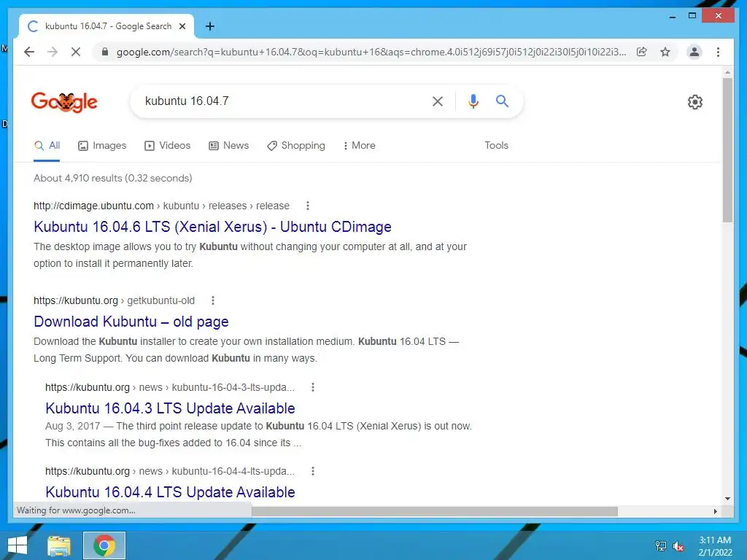Image resolution: width=747 pixels, height=560 pixels.
Task: View site information via lock icon
Action: point(105,52)
